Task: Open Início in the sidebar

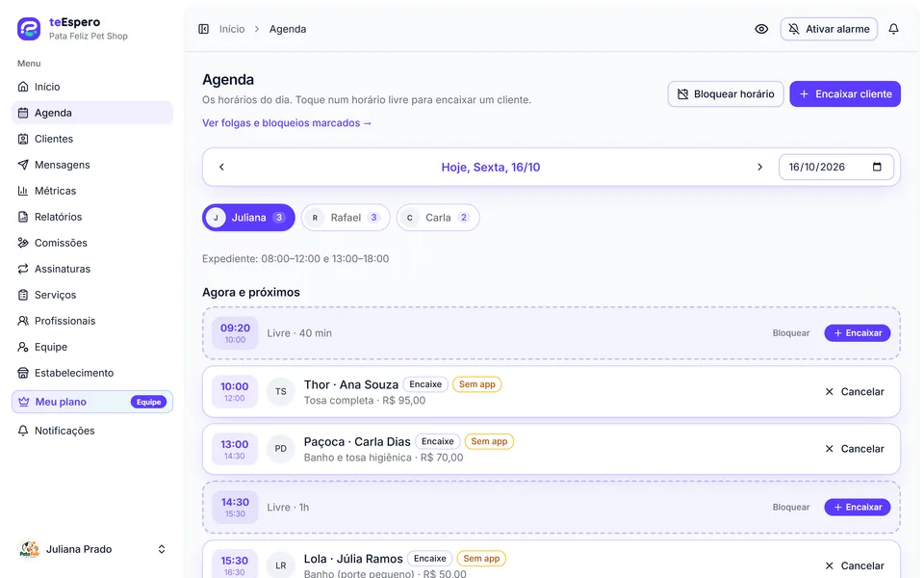Action: click(x=92, y=87)
